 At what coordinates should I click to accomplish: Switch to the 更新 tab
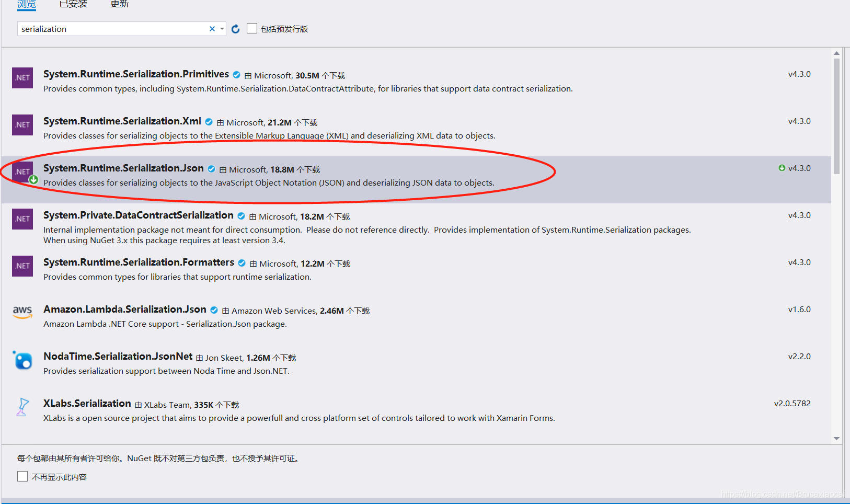click(x=120, y=4)
